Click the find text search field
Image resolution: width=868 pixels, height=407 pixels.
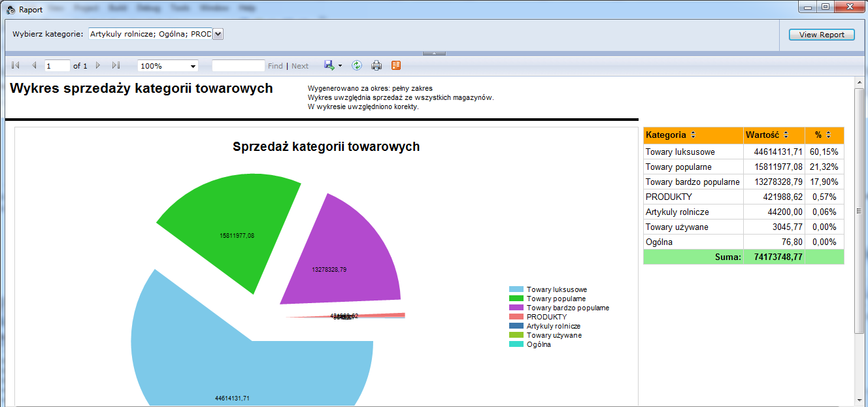(238, 66)
